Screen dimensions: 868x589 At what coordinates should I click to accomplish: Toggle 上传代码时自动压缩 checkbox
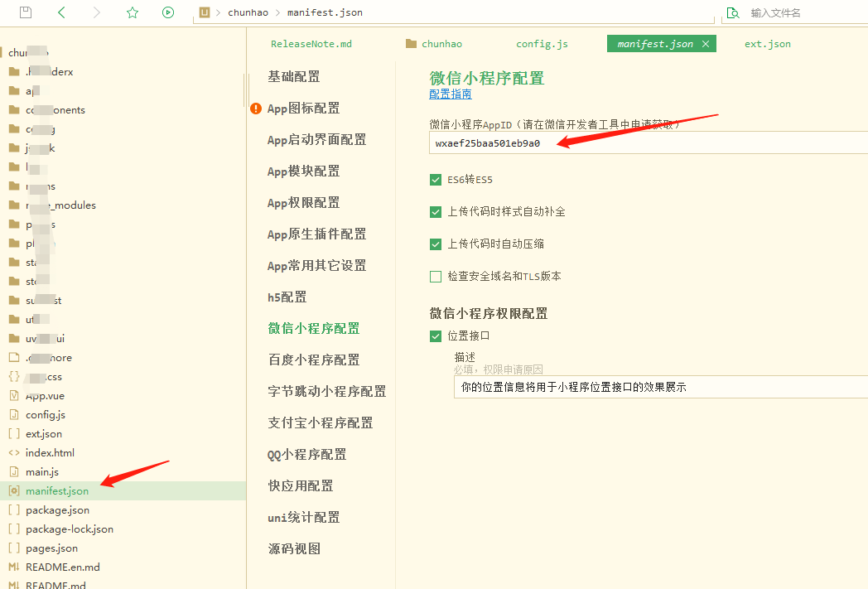436,244
